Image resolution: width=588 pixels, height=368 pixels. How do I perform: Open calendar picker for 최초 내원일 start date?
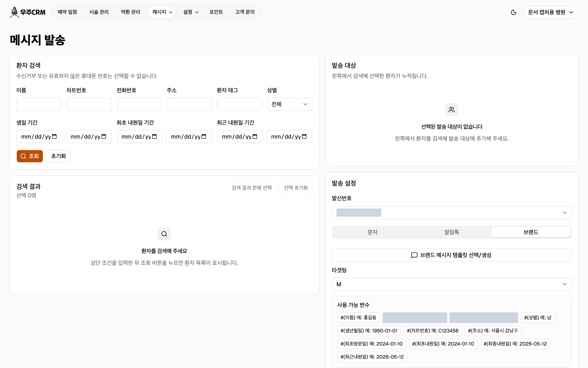(x=154, y=137)
